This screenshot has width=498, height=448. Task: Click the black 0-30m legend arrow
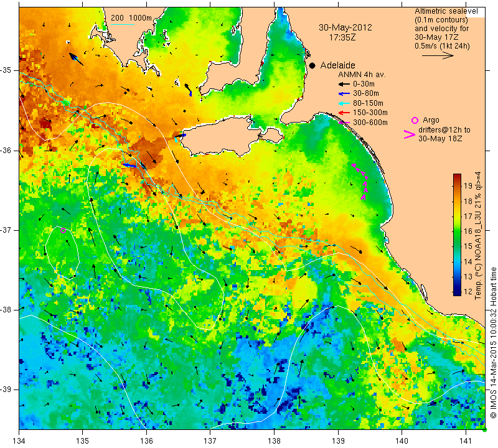click(x=344, y=84)
